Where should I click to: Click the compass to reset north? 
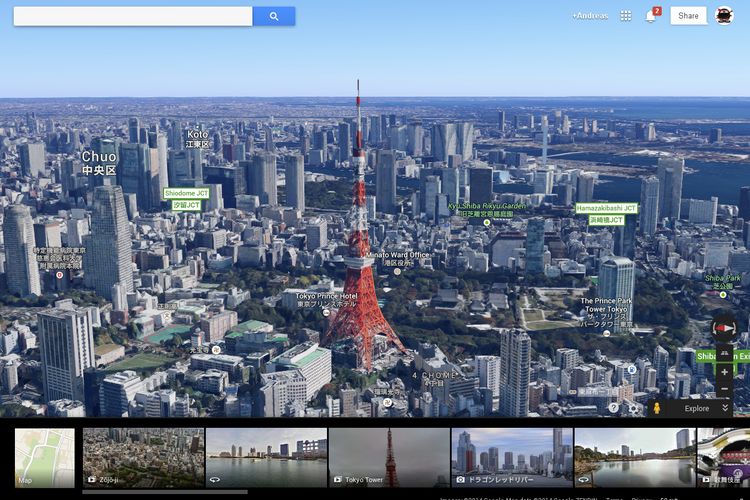coord(724,327)
